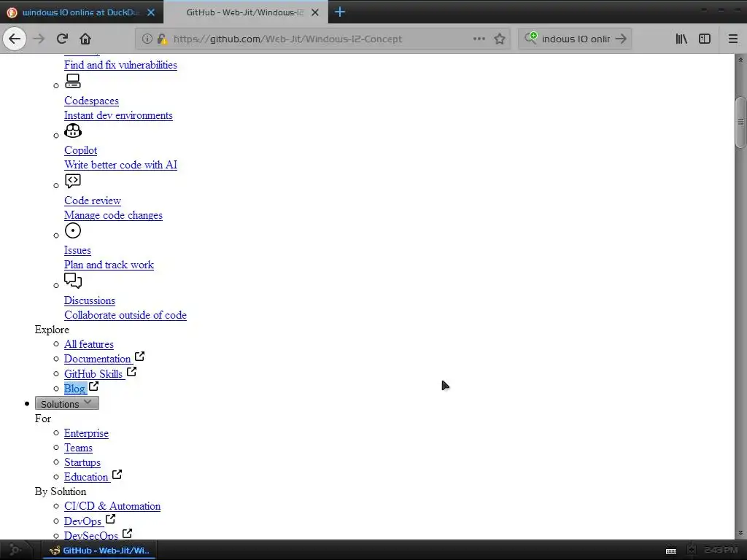Screen dimensions: 747x560
Task: Open the Codespaces link
Action: pos(91,101)
